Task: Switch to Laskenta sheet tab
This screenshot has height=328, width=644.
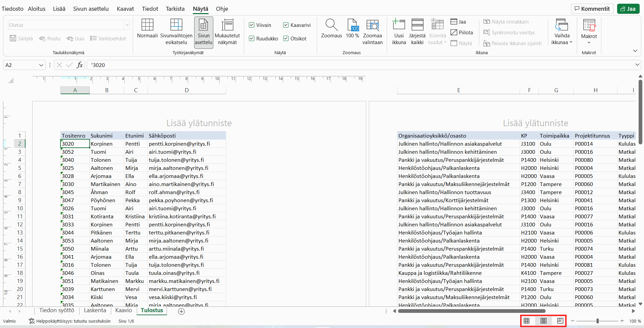Action: 95,311
